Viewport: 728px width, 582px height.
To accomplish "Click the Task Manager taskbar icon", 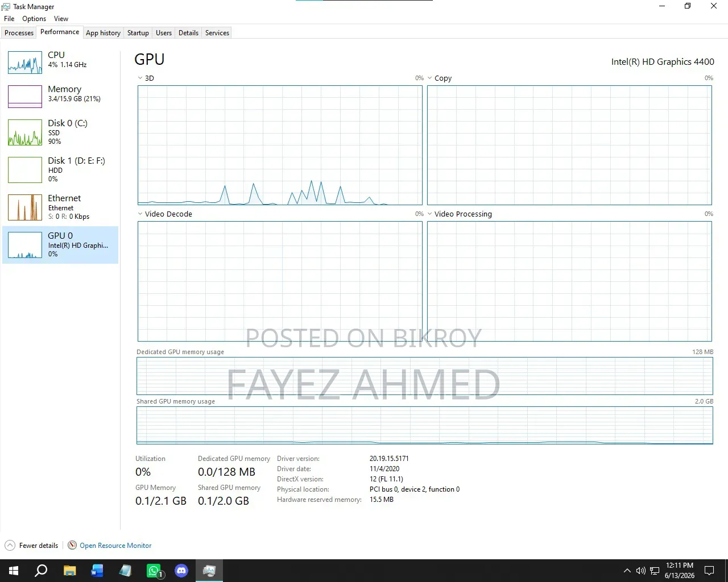I will coord(209,571).
